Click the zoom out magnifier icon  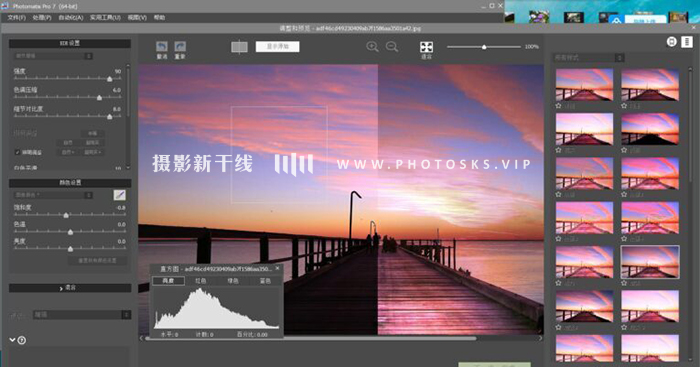(x=392, y=46)
